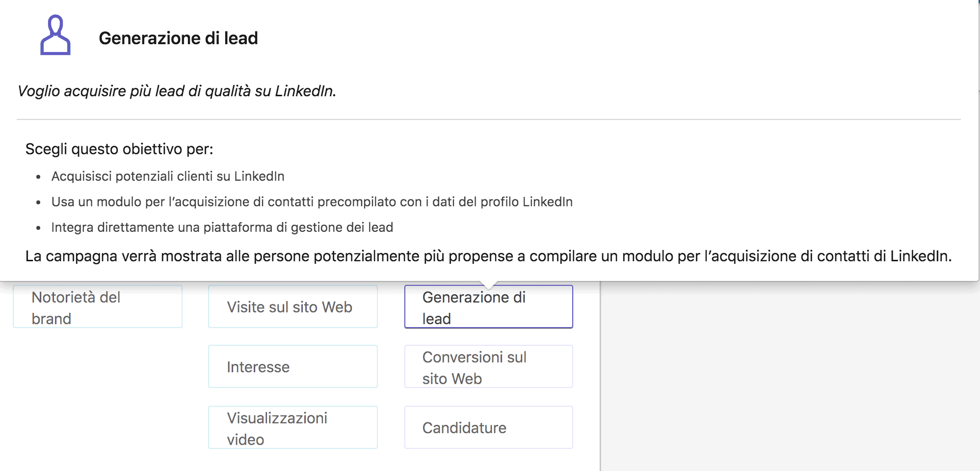Click the sentence starting 'La campagna verrà mostrata'

pos(489,256)
